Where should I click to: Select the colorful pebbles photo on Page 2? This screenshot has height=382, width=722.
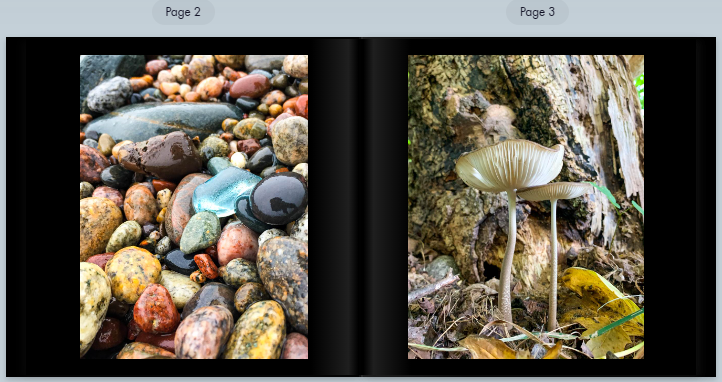(x=194, y=207)
